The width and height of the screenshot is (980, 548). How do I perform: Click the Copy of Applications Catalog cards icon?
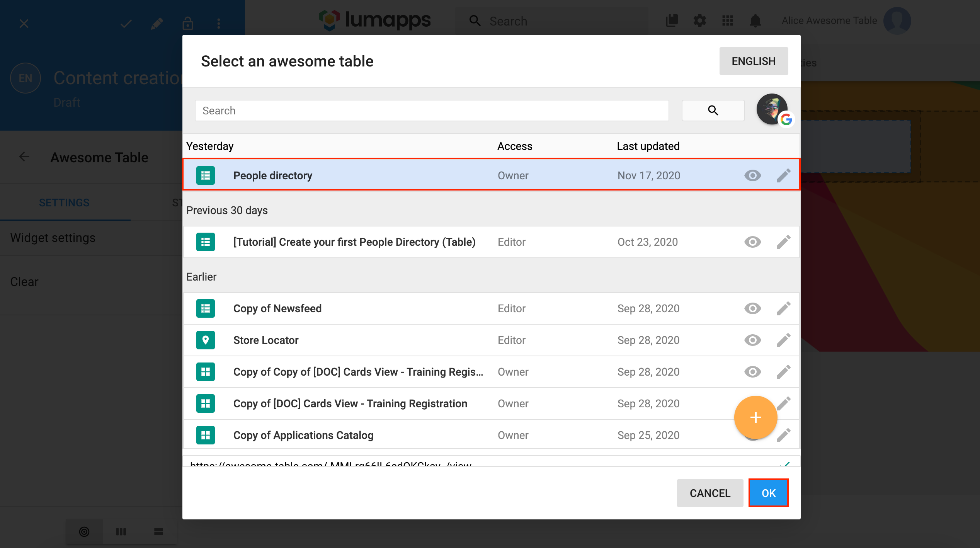pyautogui.click(x=206, y=435)
